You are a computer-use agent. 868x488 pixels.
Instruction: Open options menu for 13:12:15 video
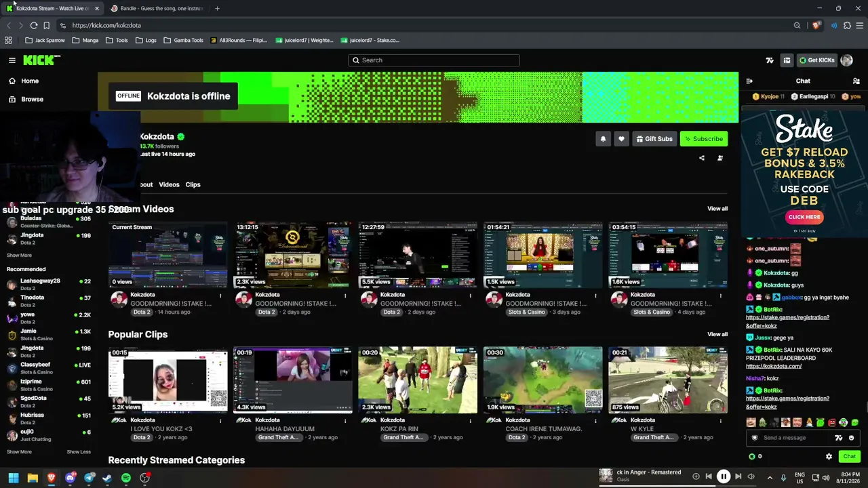tap(345, 296)
